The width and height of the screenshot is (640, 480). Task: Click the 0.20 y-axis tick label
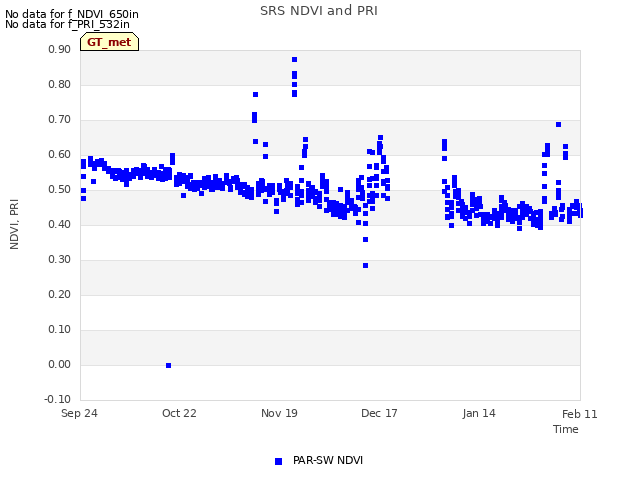tap(60, 295)
